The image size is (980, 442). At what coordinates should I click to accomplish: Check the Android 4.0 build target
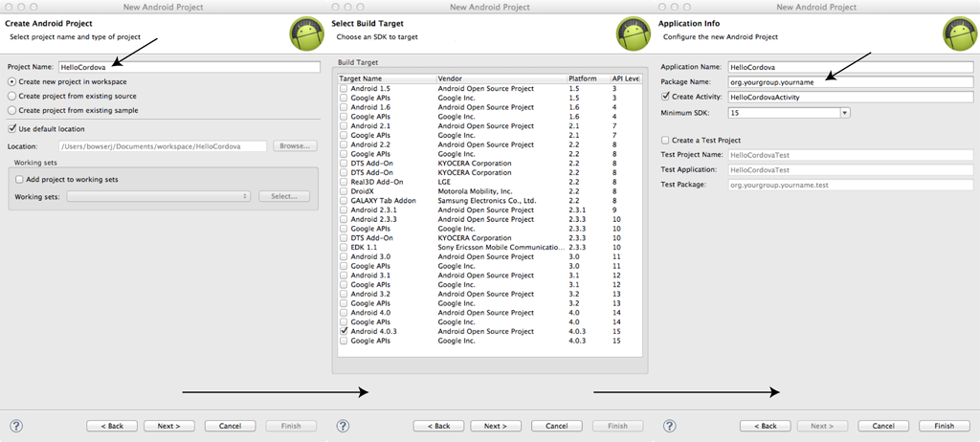pos(344,312)
